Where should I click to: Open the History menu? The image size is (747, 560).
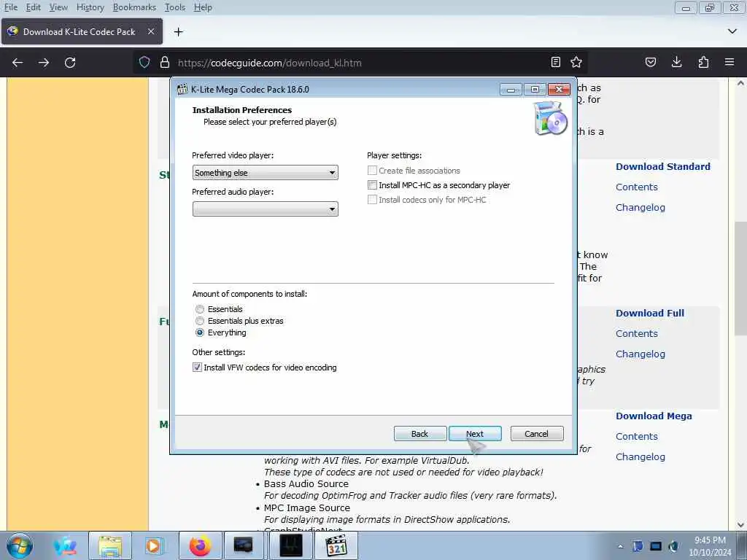point(90,7)
